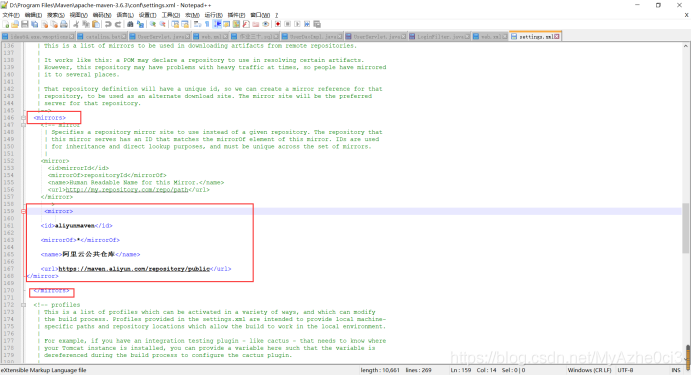Click the Print toolbar icon
The height and width of the screenshot is (376, 692).
[64, 24]
